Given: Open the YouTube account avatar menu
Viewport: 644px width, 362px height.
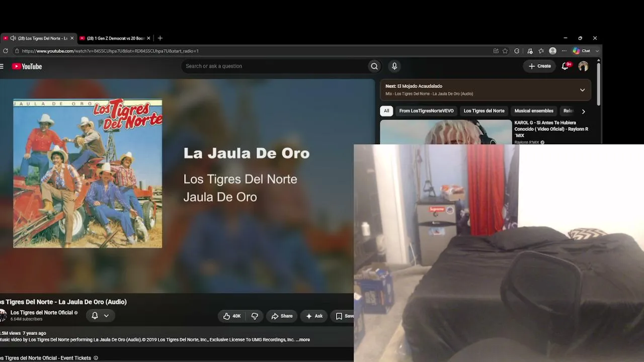Looking at the screenshot, I should tap(583, 66).
